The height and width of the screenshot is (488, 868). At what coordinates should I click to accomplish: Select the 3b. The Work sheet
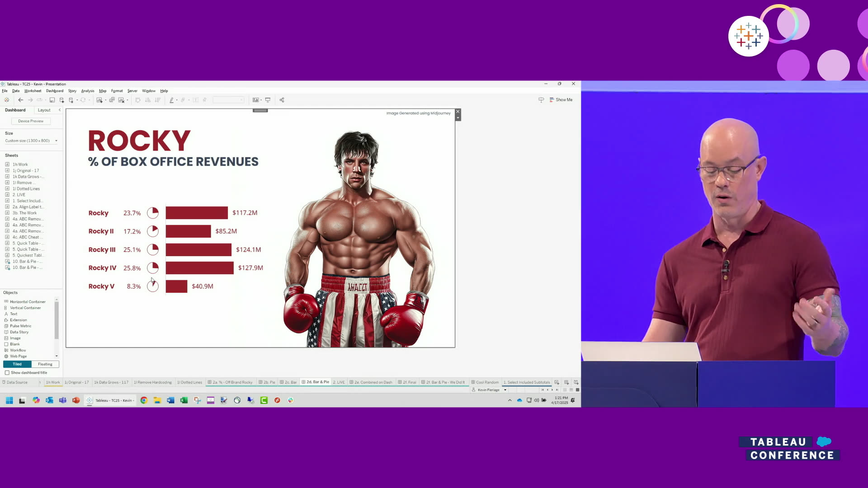pyautogui.click(x=24, y=213)
